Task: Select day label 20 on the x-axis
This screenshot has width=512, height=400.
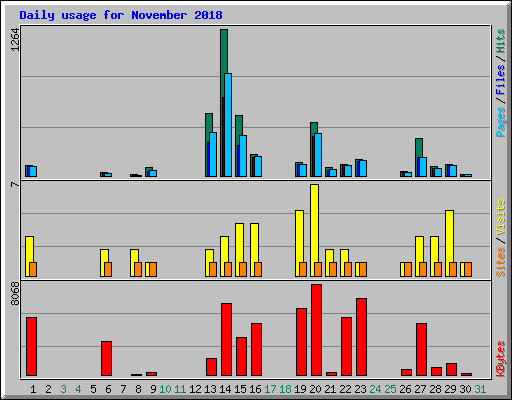Action: point(315,389)
